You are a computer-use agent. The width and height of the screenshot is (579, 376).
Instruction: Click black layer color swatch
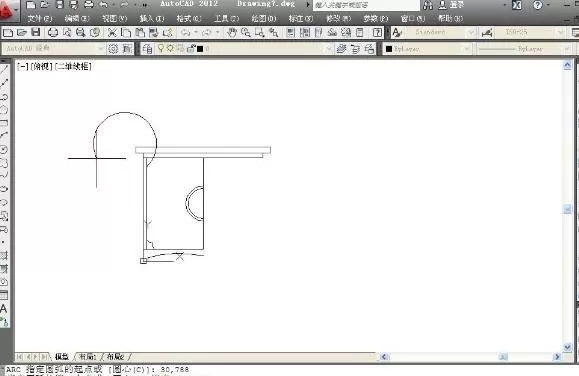200,49
